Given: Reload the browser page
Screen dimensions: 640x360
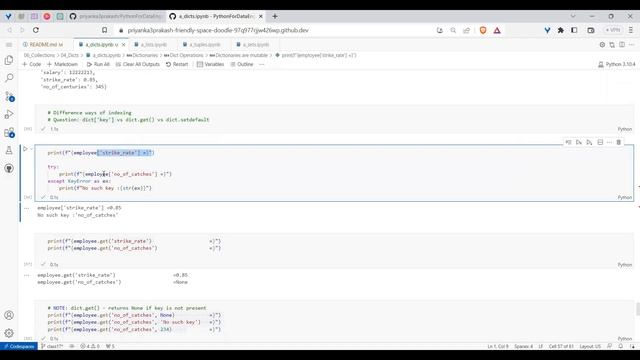Looking at the screenshot, I should [36, 30].
